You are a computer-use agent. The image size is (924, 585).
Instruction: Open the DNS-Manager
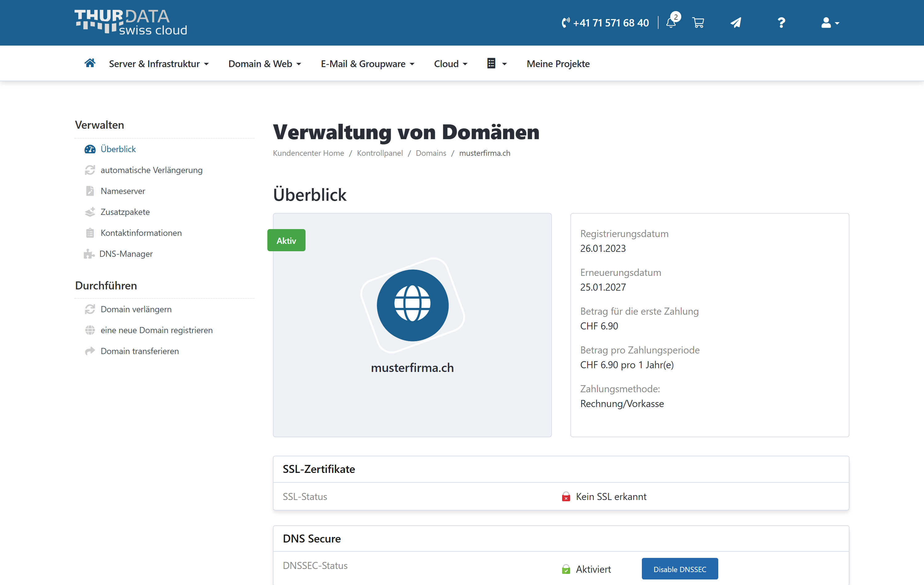[126, 254]
